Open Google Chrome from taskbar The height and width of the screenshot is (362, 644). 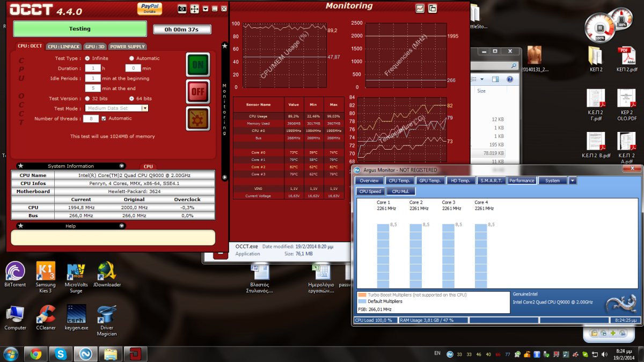click(x=36, y=354)
